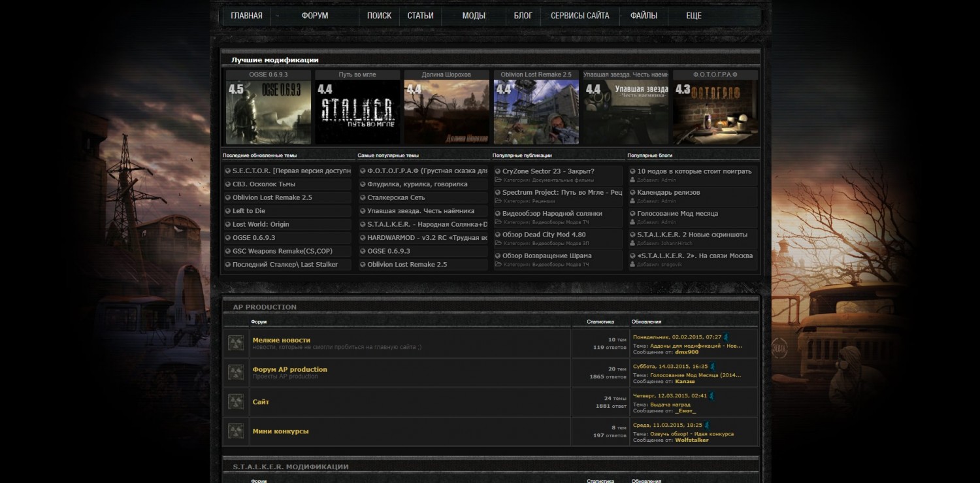Image resolution: width=980 pixels, height=483 pixels.
Task: Go to last post icon dated 11.03.2015
Action: (x=707, y=425)
